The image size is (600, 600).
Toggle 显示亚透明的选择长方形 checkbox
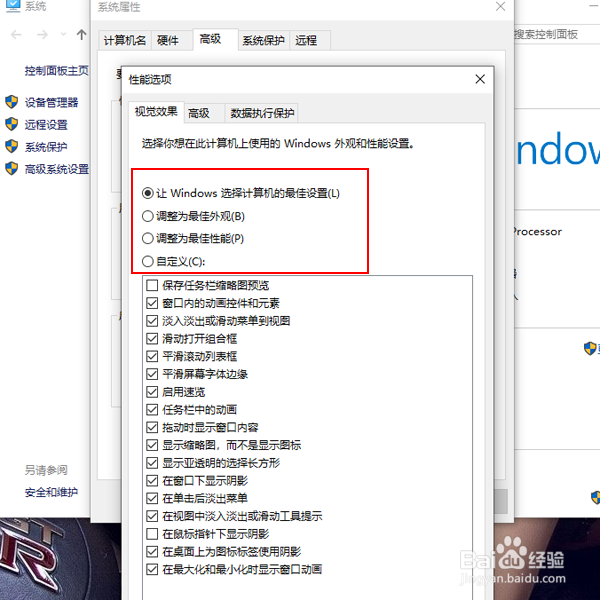pyautogui.click(x=152, y=463)
